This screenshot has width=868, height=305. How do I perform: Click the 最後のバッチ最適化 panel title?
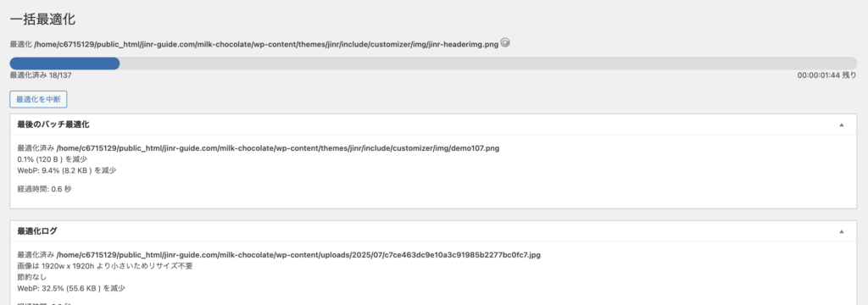pyautogui.click(x=53, y=125)
